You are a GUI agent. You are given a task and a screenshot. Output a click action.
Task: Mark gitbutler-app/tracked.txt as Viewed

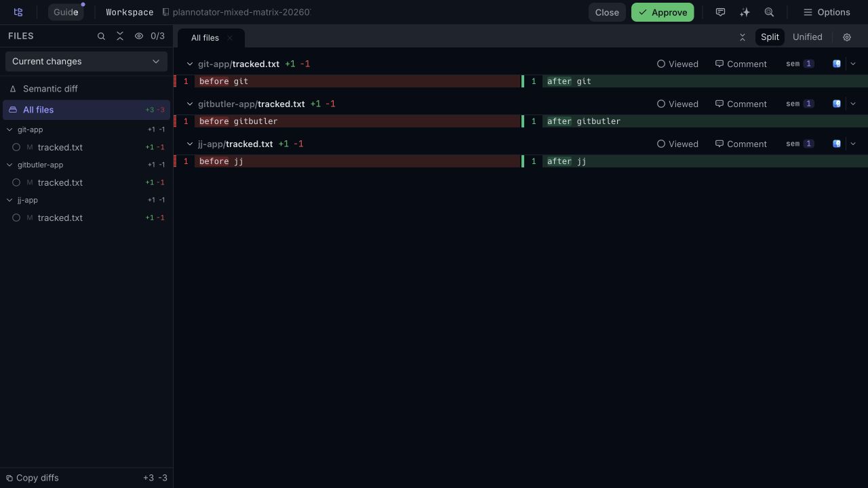tap(677, 104)
